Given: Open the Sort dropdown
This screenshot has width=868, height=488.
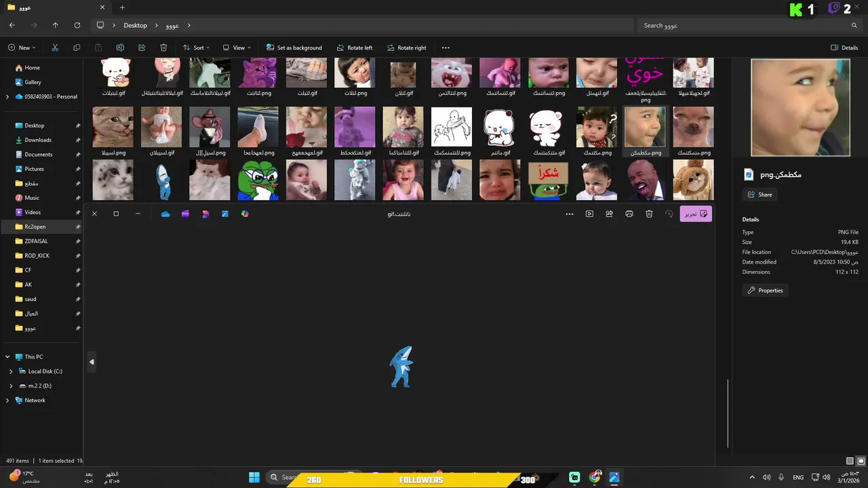Looking at the screenshot, I should (x=197, y=47).
